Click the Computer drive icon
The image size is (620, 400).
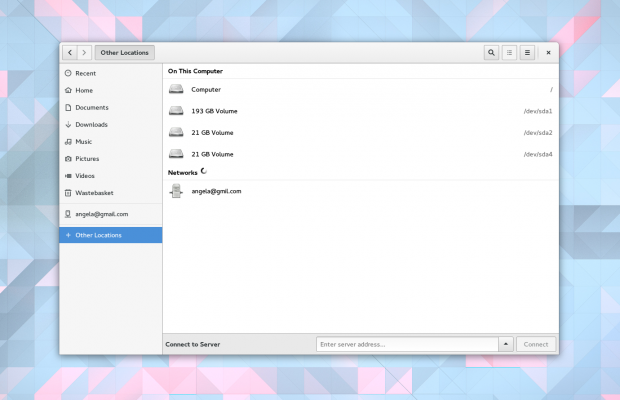[x=176, y=89]
